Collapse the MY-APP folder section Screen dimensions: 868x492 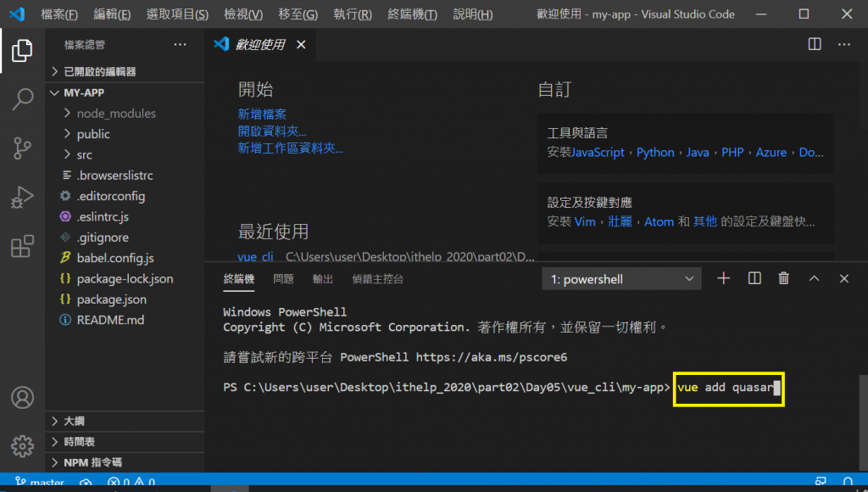pyautogui.click(x=125, y=92)
